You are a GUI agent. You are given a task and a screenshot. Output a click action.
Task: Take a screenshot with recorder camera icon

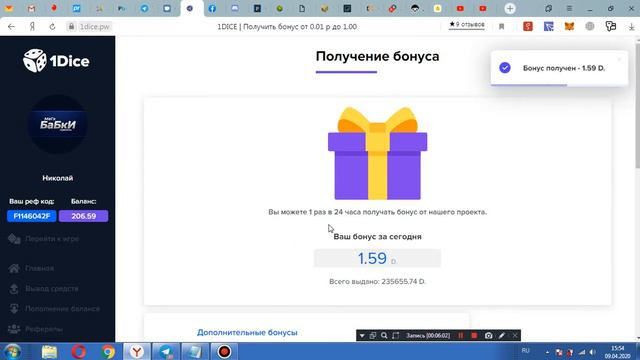489,336
